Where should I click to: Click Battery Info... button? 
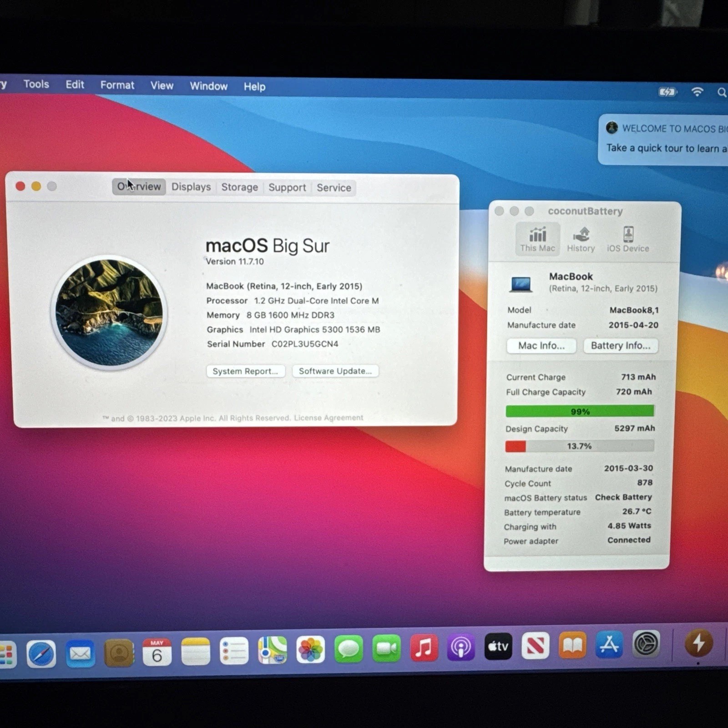point(621,346)
